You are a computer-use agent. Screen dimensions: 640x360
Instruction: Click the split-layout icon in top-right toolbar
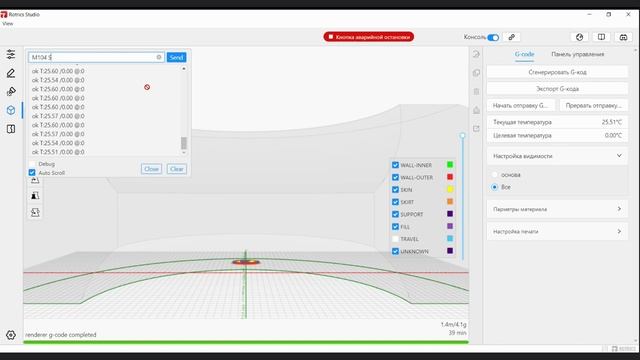(x=601, y=37)
